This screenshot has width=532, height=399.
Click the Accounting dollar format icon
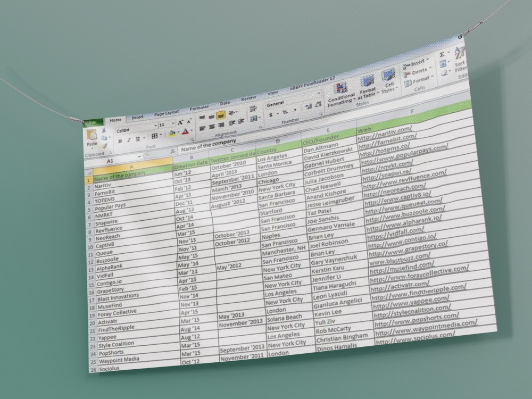(270, 115)
